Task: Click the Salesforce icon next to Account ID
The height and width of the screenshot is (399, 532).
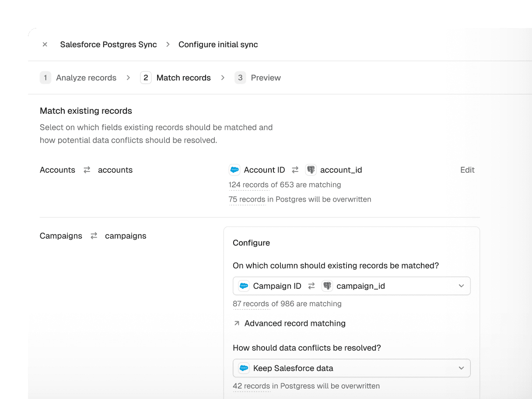Action: [x=234, y=170]
